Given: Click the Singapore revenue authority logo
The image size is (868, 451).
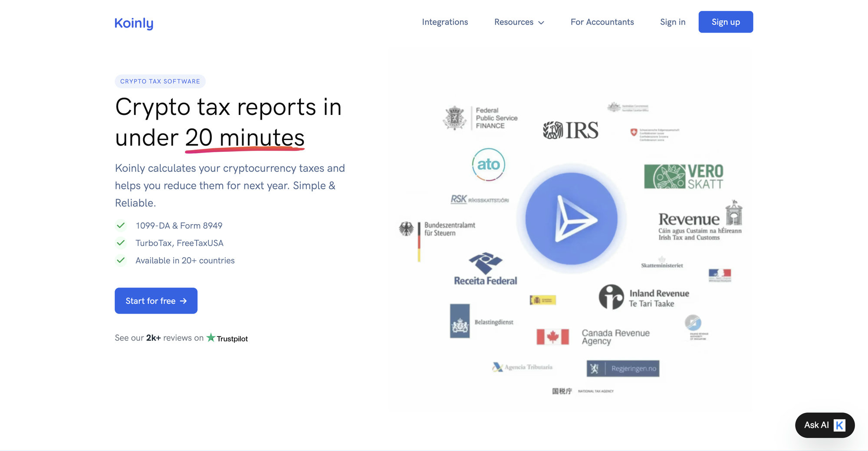Looking at the screenshot, I should pos(696,327).
